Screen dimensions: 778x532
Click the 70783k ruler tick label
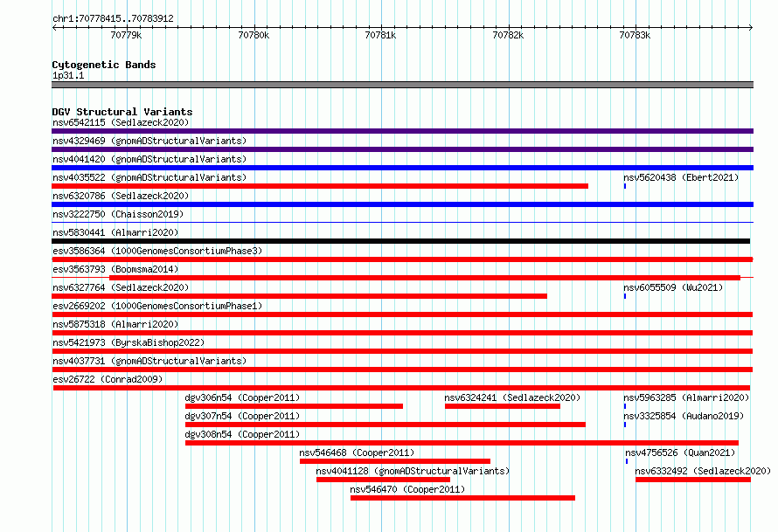click(x=636, y=35)
